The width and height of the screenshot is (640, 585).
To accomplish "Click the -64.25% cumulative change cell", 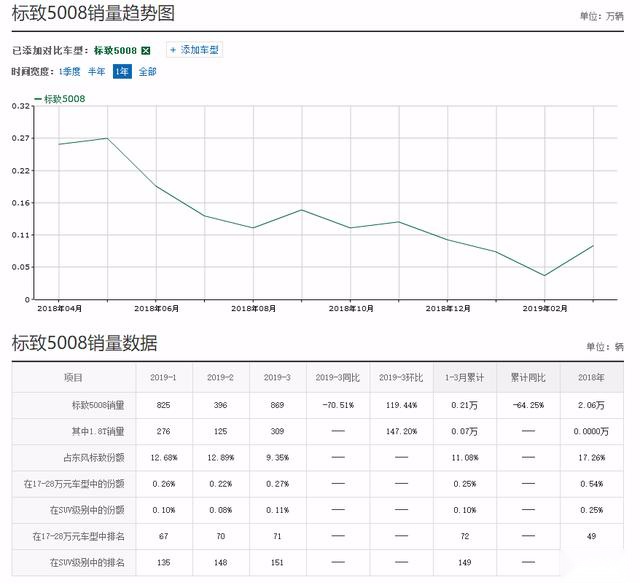I will [528, 405].
